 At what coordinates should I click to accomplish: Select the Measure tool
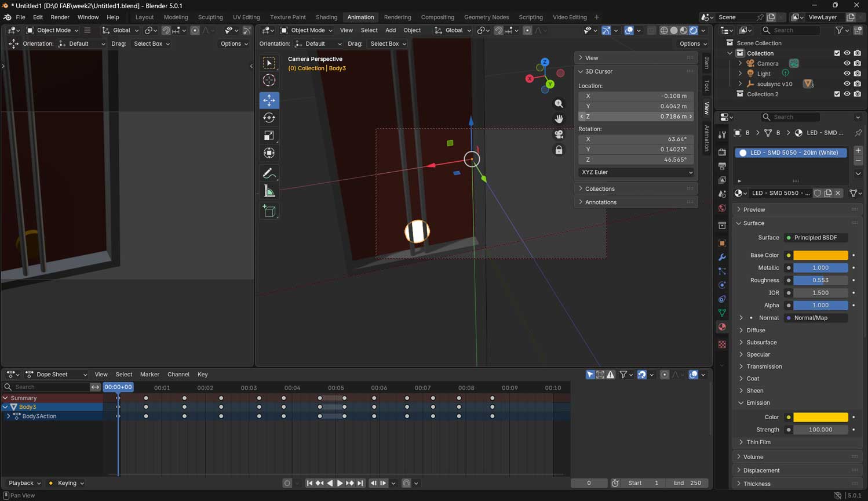pyautogui.click(x=269, y=191)
